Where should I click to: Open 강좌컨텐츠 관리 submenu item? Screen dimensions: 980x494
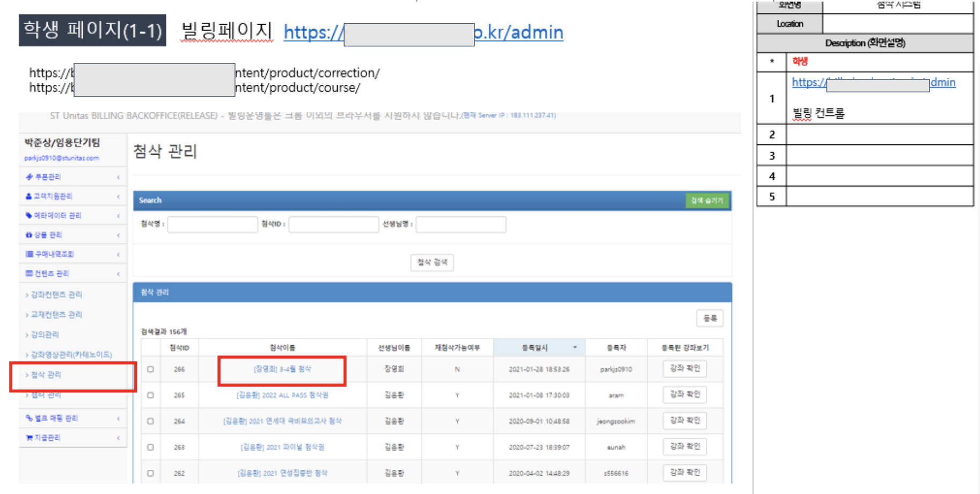pyautogui.click(x=56, y=295)
